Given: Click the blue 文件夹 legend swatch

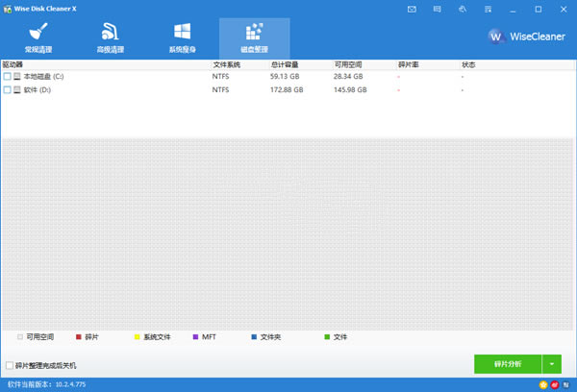Looking at the screenshot, I should [254, 337].
